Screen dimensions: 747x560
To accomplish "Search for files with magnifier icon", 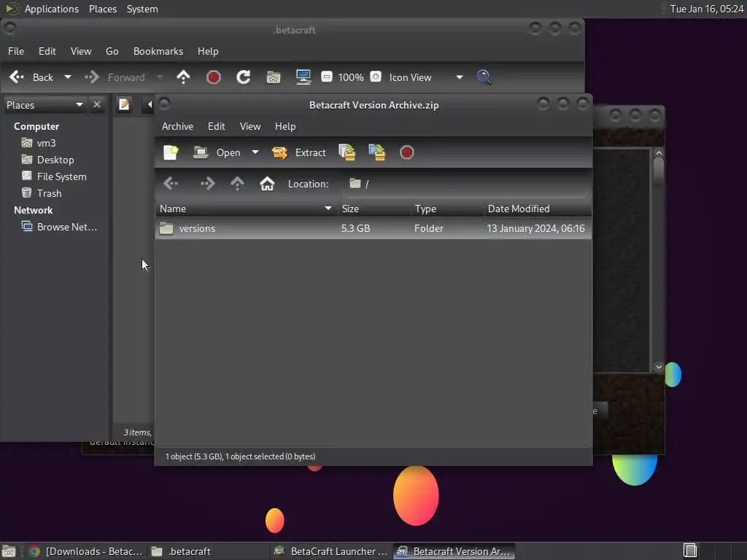I will (x=484, y=77).
